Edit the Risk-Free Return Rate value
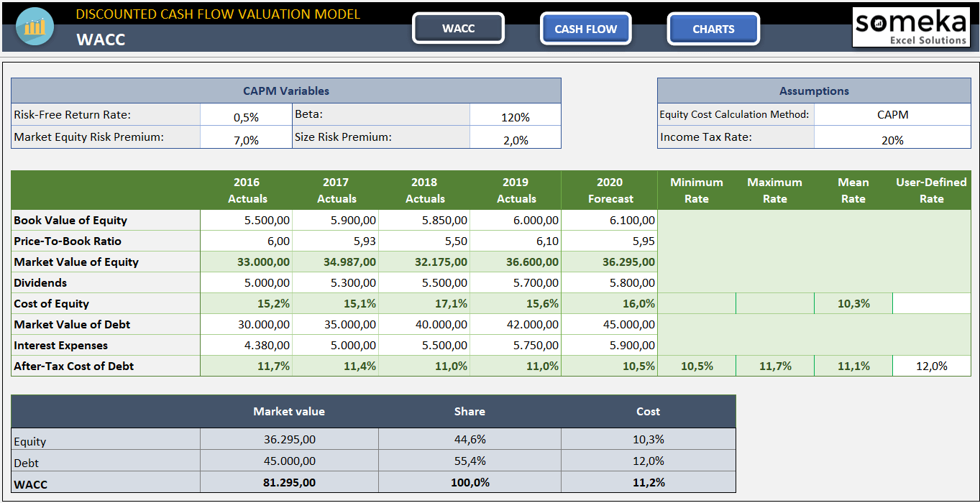Screen dimensions: 980x503 (x=246, y=114)
